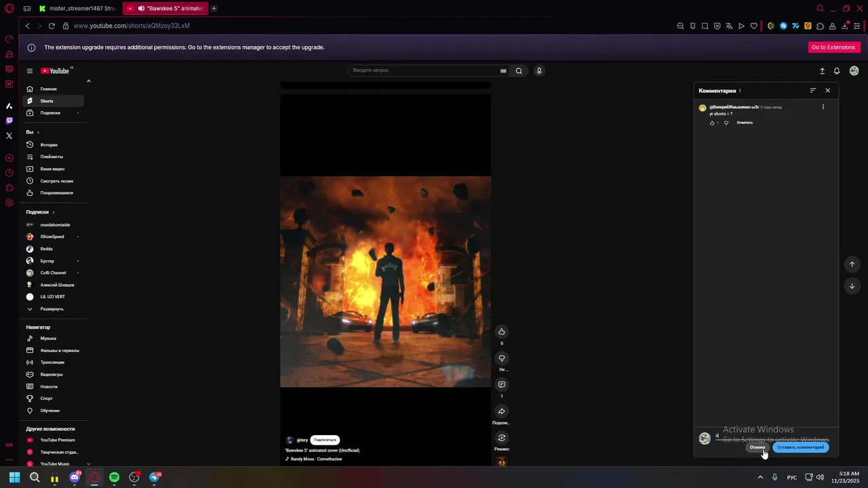This screenshot has width=868, height=488.
Task: Open IShowSpeed channel in subscriptions
Action: point(53,237)
